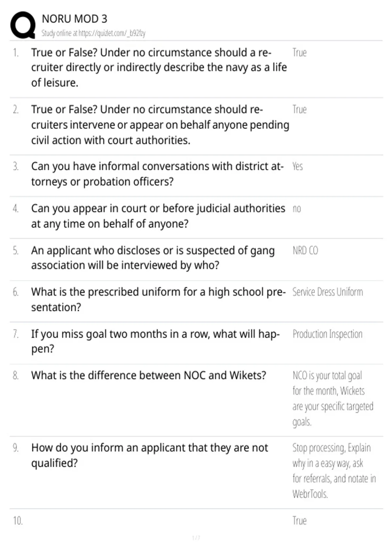Click the 'True' answer for question 1
Image resolution: width=392 pixels, height=556 pixels.
300,53
